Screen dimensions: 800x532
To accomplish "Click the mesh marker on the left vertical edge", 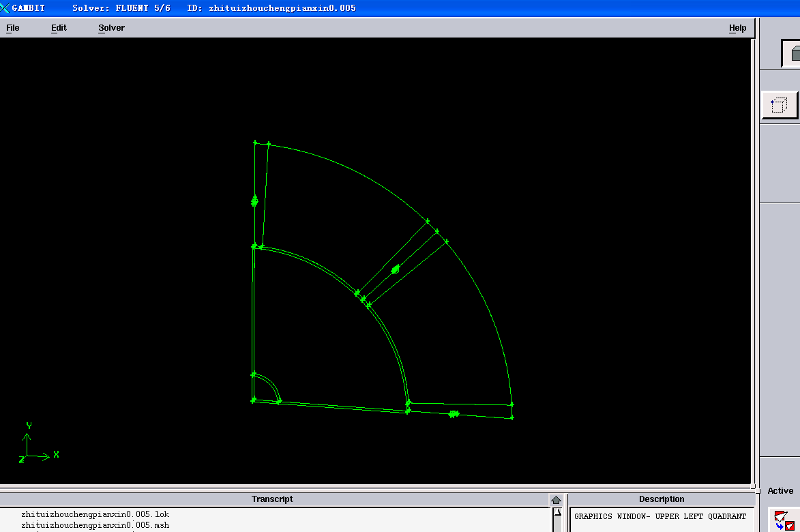I will (254, 201).
